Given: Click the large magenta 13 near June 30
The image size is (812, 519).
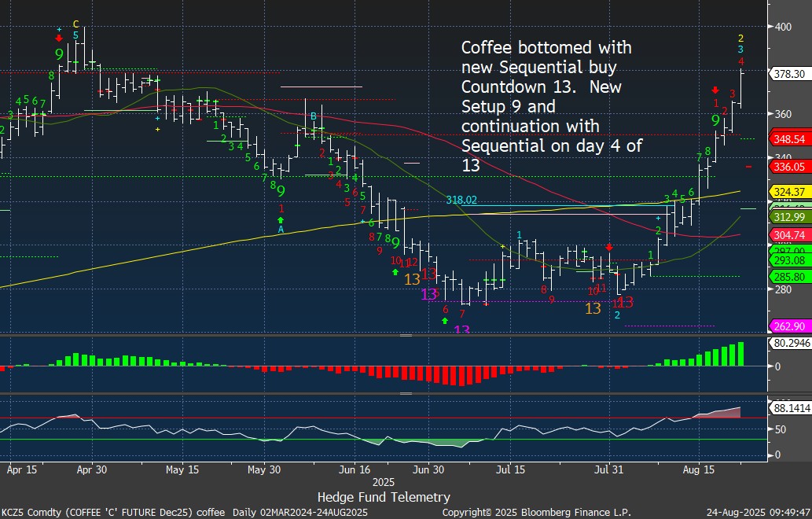Looking at the screenshot, I should 429,295.
